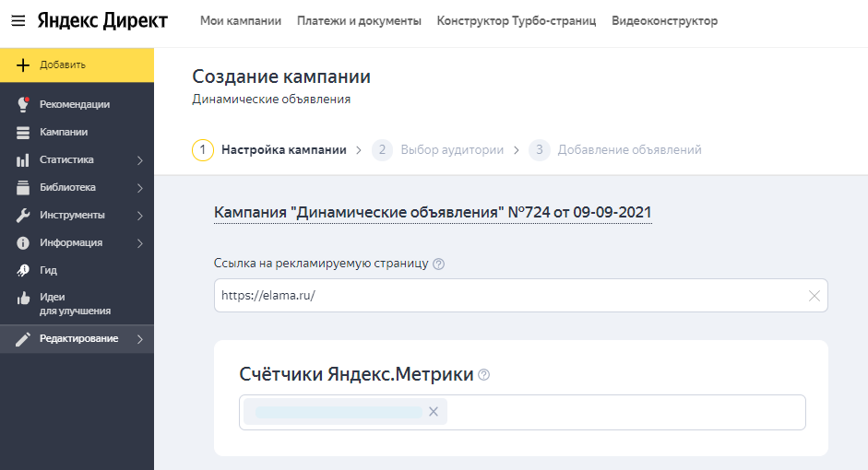
Task: Expand the Библиотека submenu chevron
Action: point(140,188)
